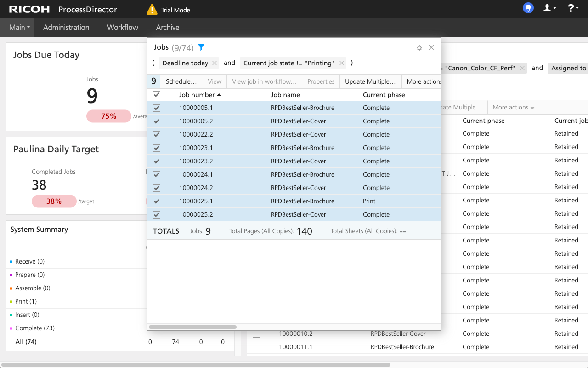
Task: Click the Schedule… button
Action: (181, 81)
